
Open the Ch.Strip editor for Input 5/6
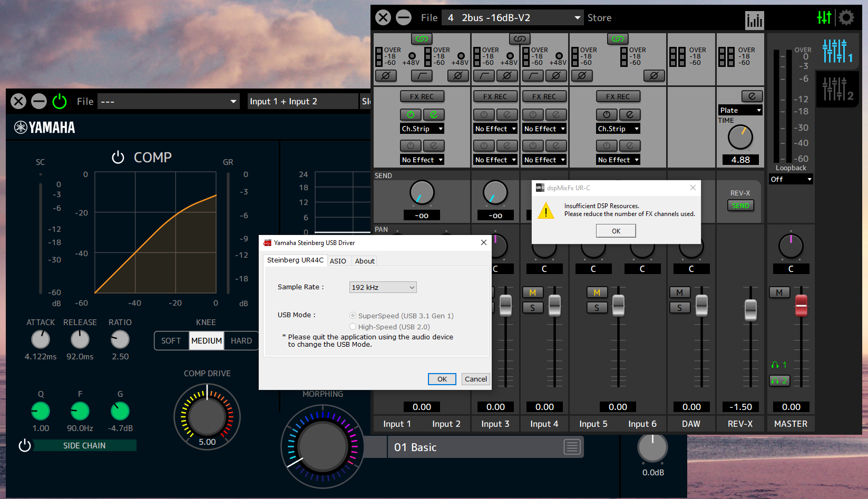pos(630,114)
